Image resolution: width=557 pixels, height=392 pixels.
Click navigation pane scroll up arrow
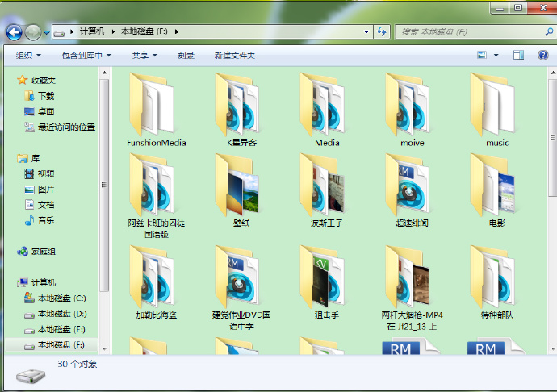(x=104, y=73)
